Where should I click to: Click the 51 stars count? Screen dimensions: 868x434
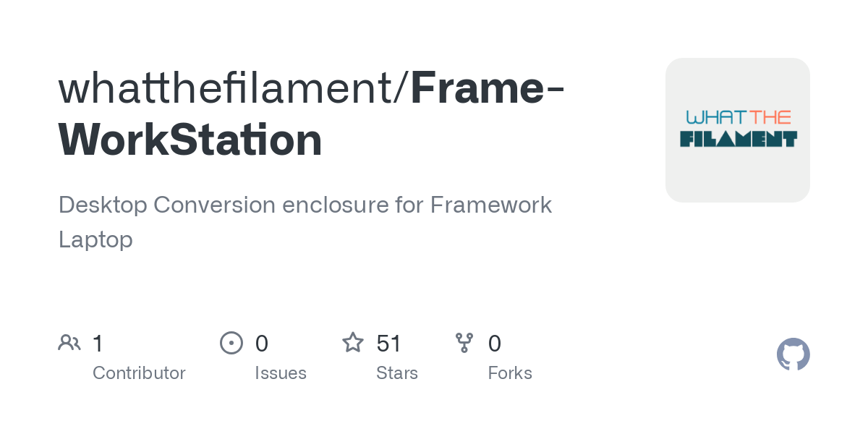[388, 343]
